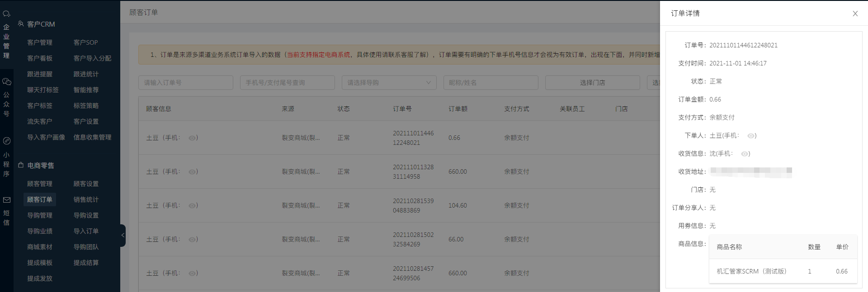Show phone for 土豆 in order 20211101132831114958 row
The image size is (868, 292).
192,172
